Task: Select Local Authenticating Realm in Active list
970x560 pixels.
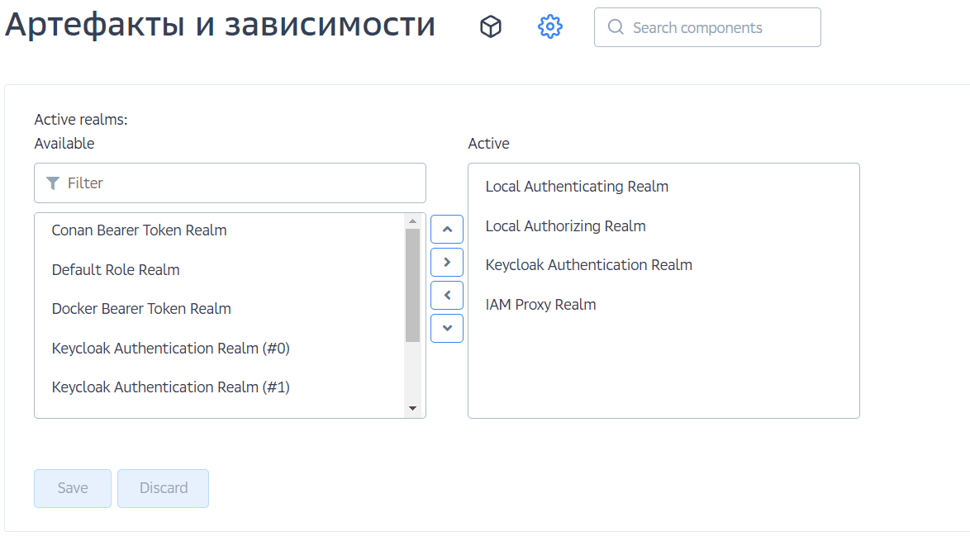Action: coord(577,187)
